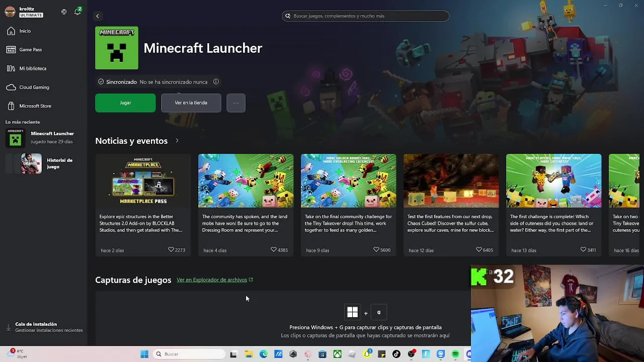
Task: Like the post with 2273 hearts
Action: coord(171,250)
